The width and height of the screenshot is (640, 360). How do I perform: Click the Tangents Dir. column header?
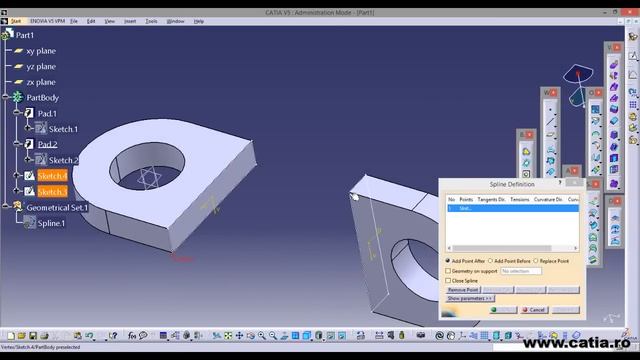click(x=491, y=199)
